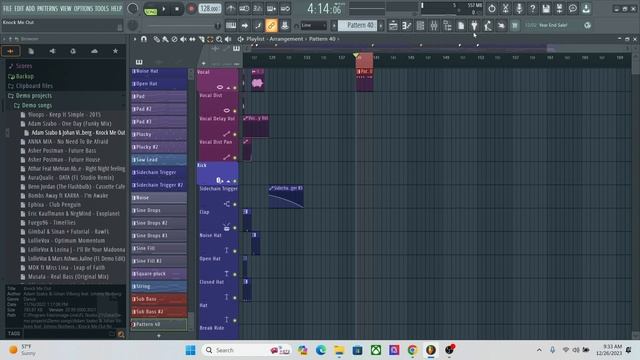Click the scissors render clip icon
Viewport: 640px width, 360px height.
pyautogui.click(x=505, y=9)
